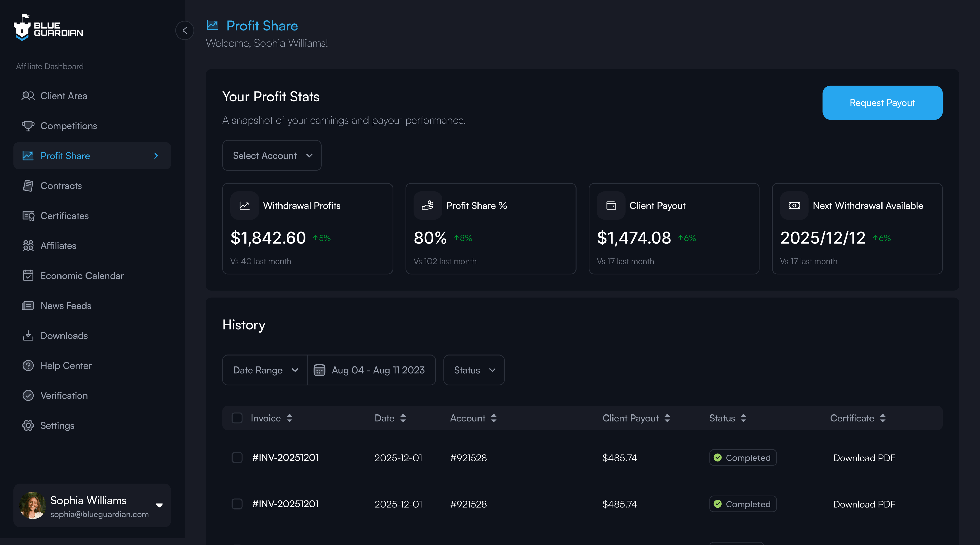The image size is (980, 545).
Task: Sort table by Certificate column arrows
Action: 883,418
